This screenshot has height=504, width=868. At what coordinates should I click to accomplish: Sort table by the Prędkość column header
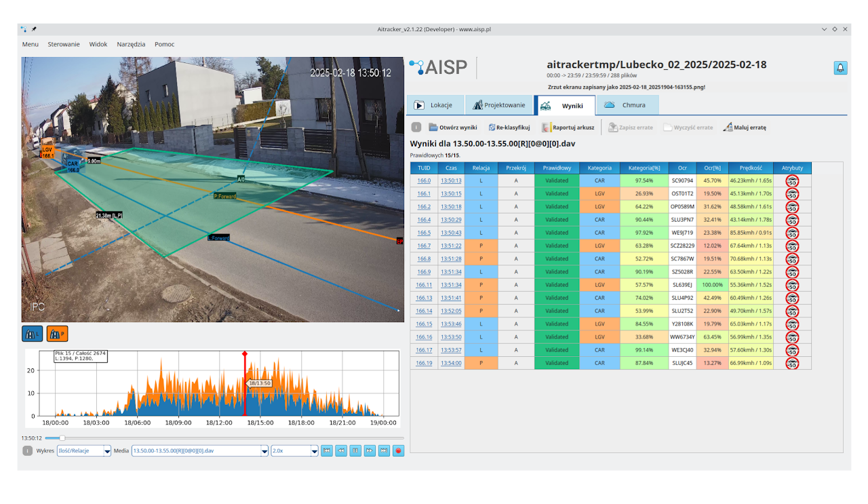pos(751,168)
